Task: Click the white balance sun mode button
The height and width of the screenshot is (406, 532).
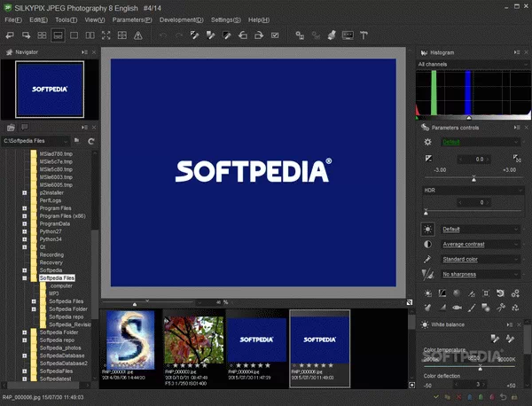Action: tap(428, 230)
